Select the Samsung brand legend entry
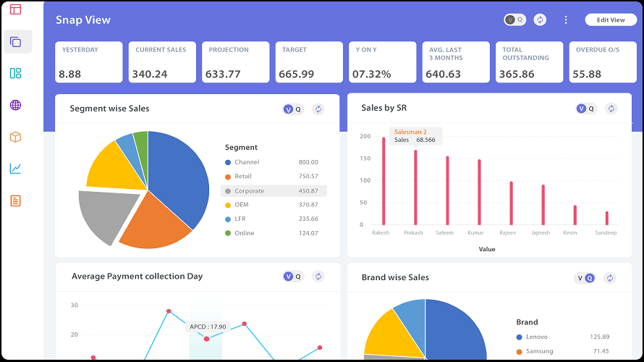The width and height of the screenshot is (644, 362). click(563, 351)
